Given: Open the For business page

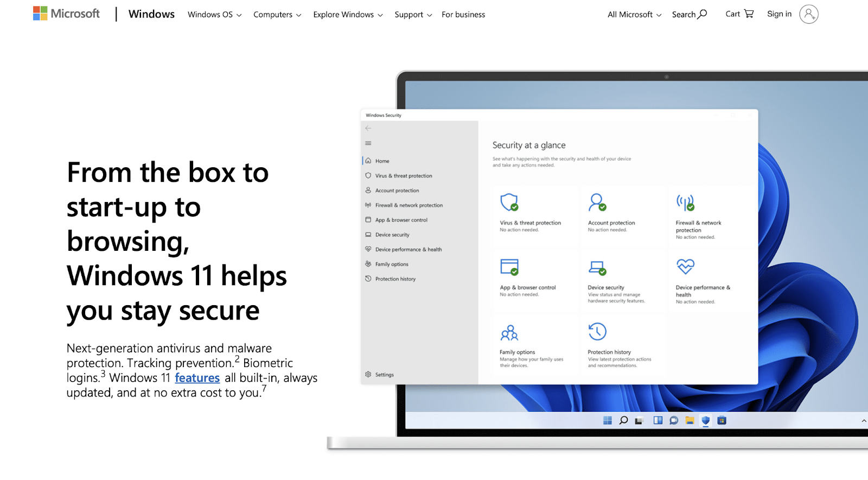Looking at the screenshot, I should (463, 15).
